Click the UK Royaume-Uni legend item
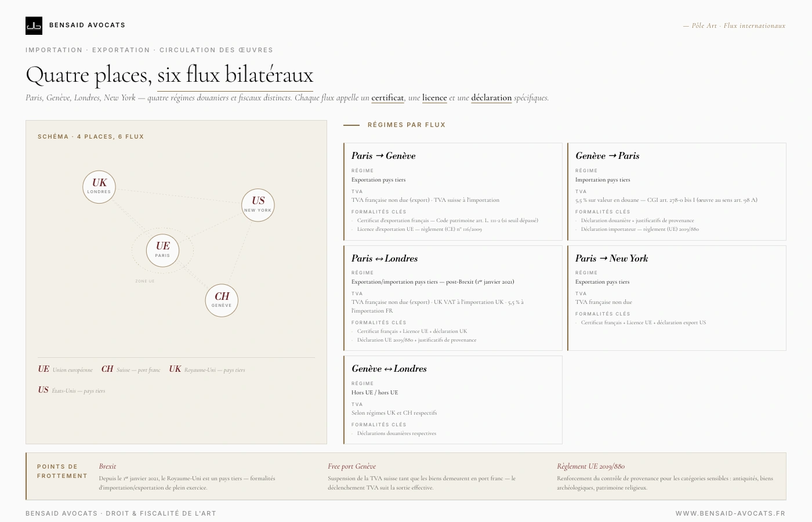The width and height of the screenshot is (812, 522). [x=207, y=369]
